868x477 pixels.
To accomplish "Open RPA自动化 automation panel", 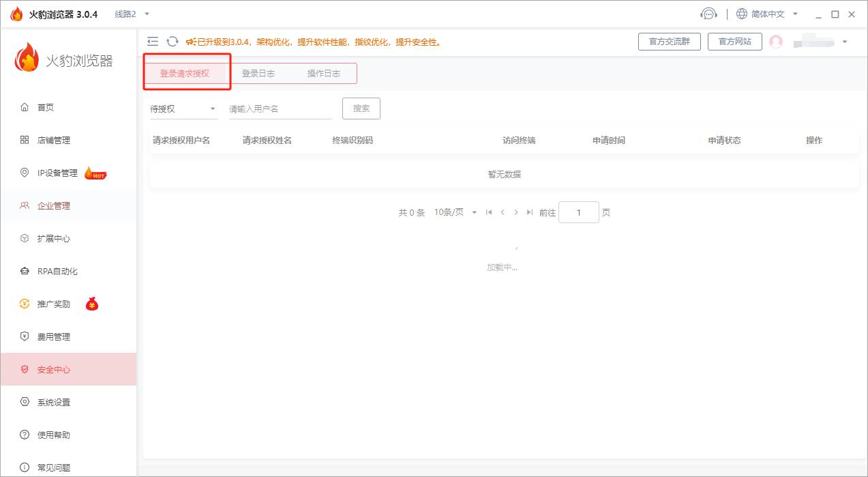I will tap(53, 271).
